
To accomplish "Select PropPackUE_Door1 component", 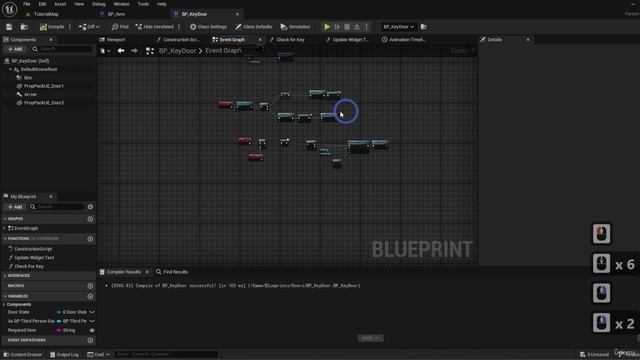I will tap(44, 86).
